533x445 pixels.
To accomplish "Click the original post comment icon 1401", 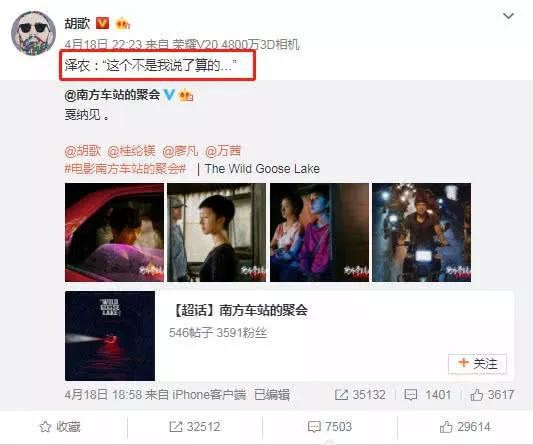I will (428, 395).
